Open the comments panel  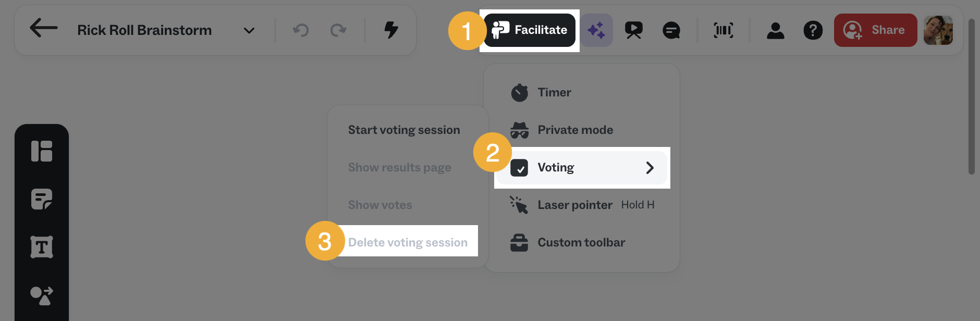pyautogui.click(x=671, y=30)
